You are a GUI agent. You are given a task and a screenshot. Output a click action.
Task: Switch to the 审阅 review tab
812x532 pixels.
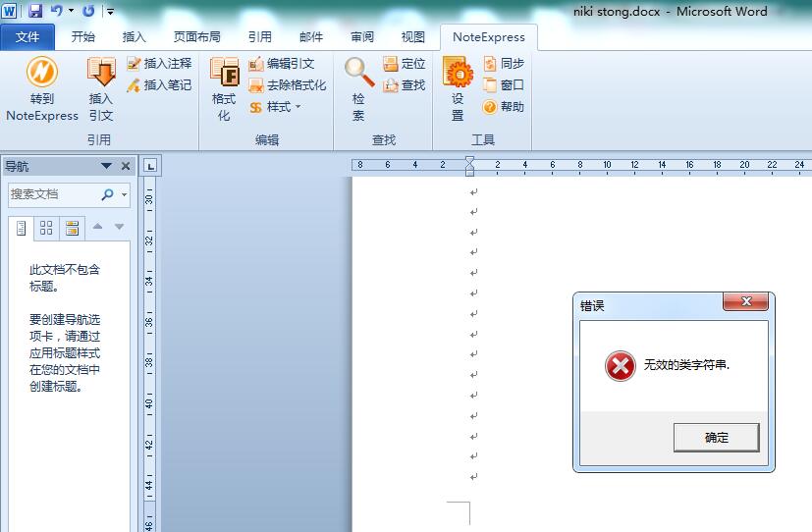pyautogui.click(x=362, y=36)
